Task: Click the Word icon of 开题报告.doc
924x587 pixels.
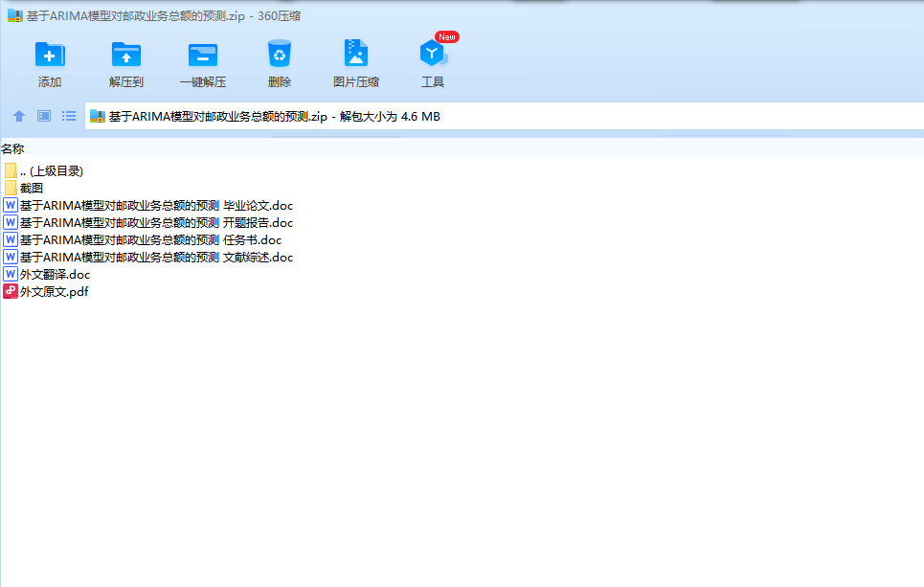Action: (x=11, y=222)
